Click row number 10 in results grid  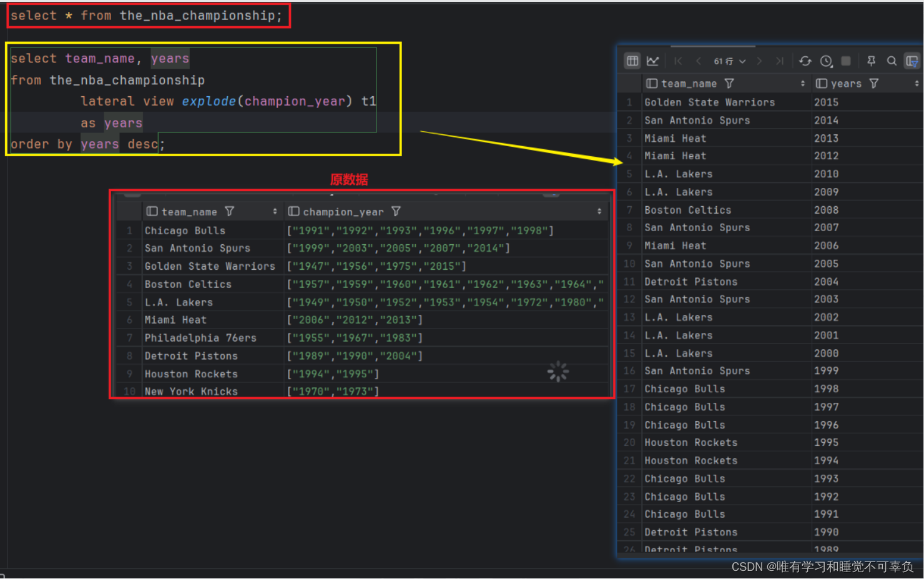click(629, 264)
